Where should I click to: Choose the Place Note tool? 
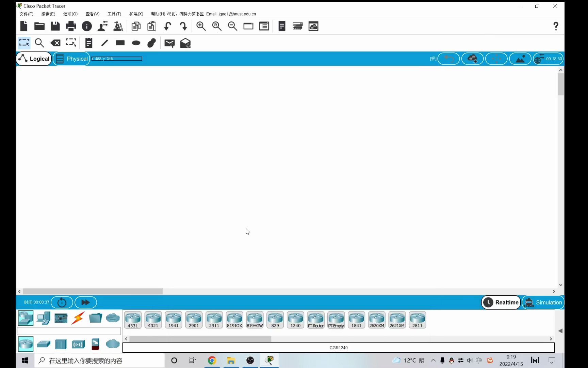coord(89,43)
